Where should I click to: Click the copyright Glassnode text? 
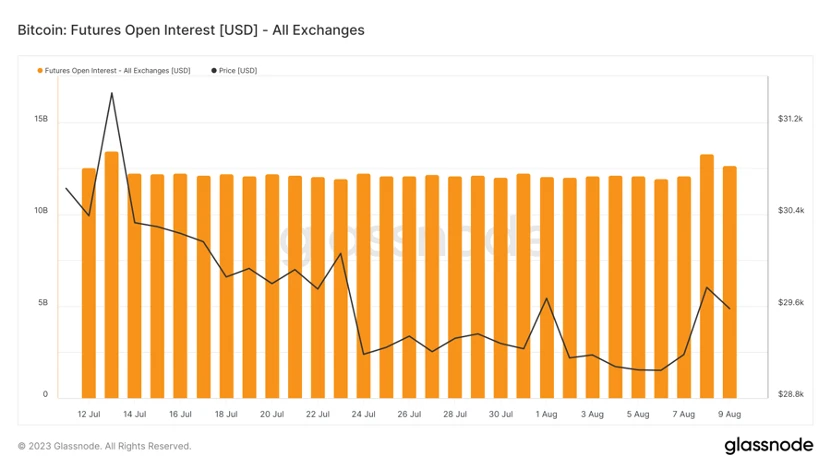104,446
